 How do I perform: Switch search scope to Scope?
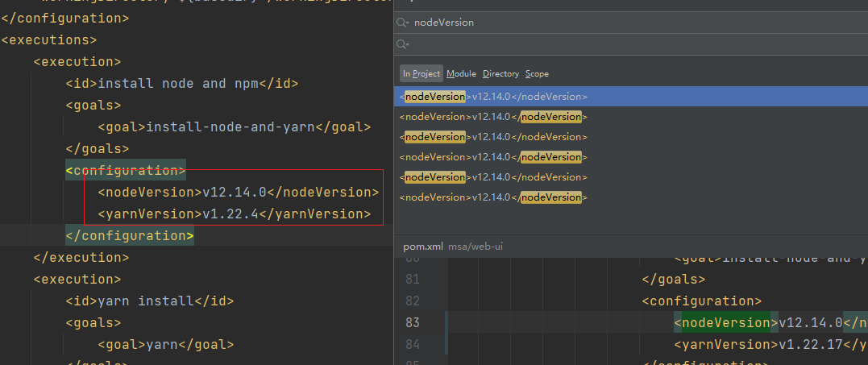click(537, 73)
